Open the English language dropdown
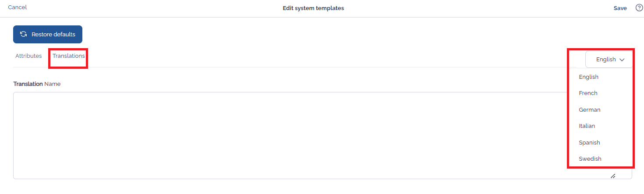The image size is (644, 194). [609, 60]
